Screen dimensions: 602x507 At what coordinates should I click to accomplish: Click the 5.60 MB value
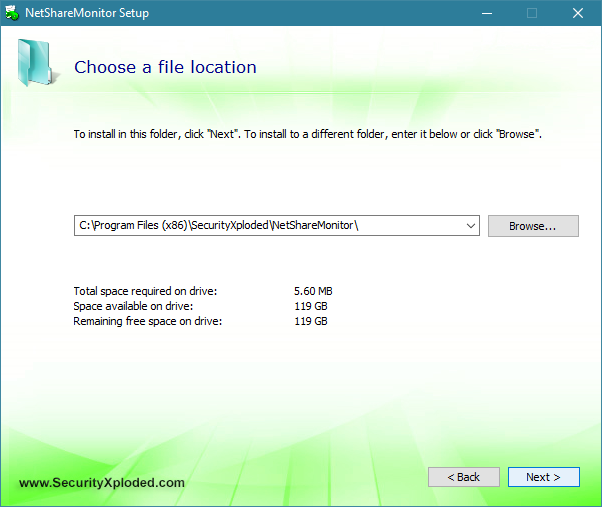pos(313,291)
